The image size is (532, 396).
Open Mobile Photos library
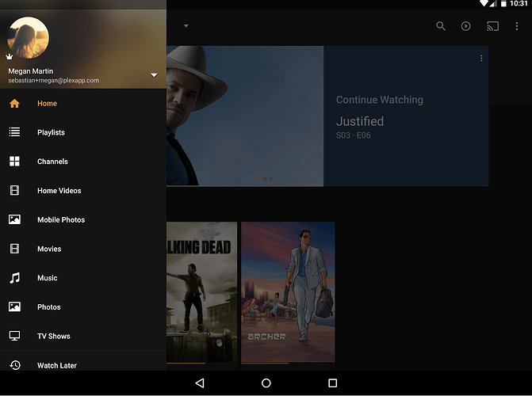(83, 219)
